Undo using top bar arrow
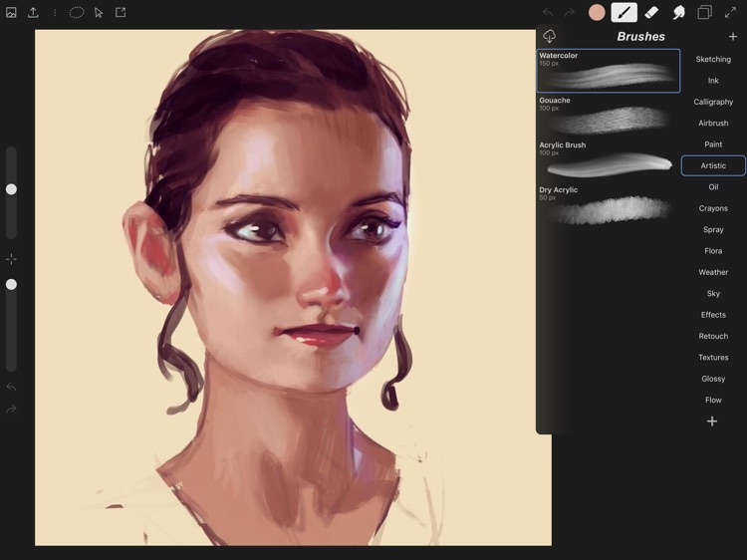Screen dimensions: 747x560 point(548,12)
